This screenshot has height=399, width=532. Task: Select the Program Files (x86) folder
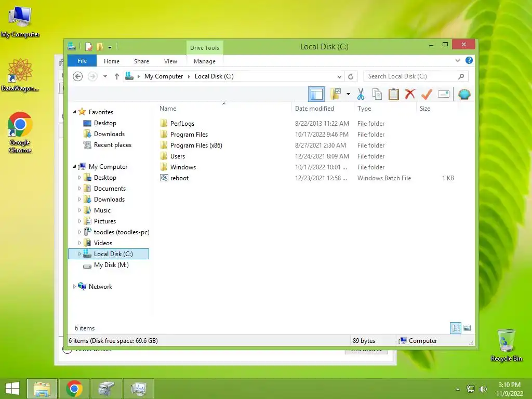(x=196, y=145)
